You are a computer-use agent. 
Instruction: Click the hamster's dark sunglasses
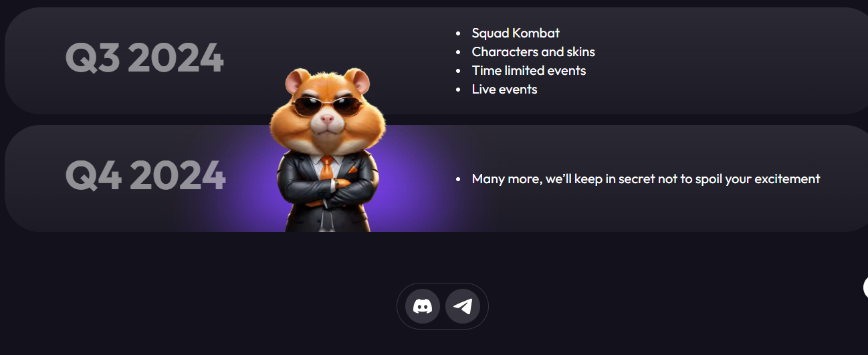click(327, 105)
